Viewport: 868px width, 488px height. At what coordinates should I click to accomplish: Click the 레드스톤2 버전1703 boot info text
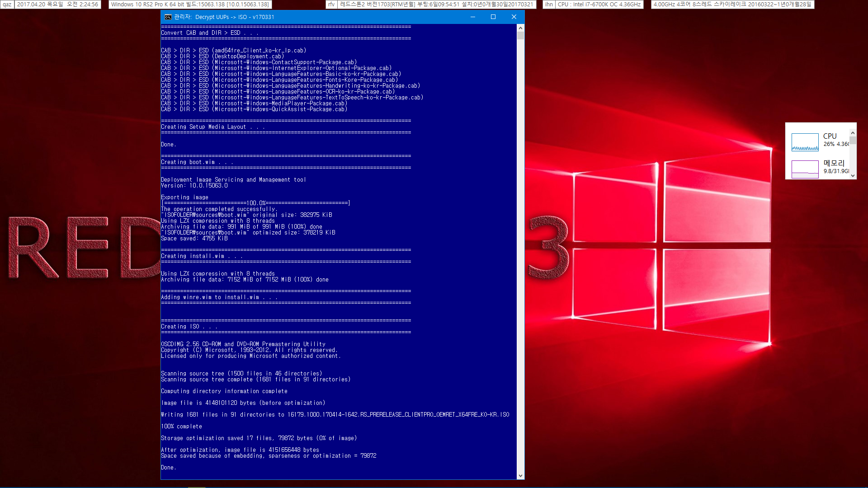click(x=436, y=5)
